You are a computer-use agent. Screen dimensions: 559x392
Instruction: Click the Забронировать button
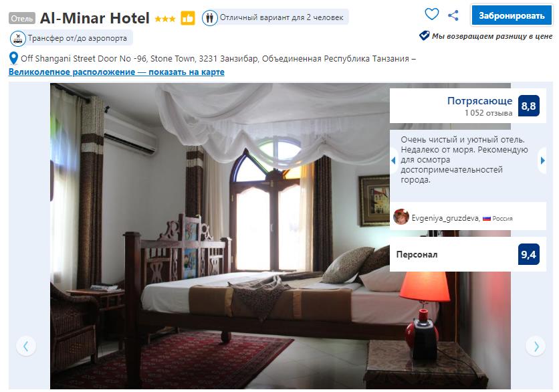(x=512, y=15)
